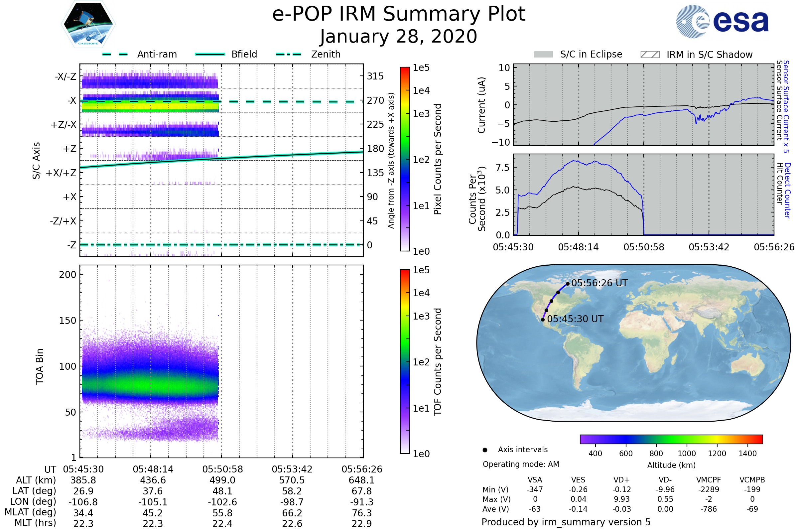Click the Altitude (km) horizontal colorbar
This screenshot has width=798, height=532.
click(x=671, y=439)
